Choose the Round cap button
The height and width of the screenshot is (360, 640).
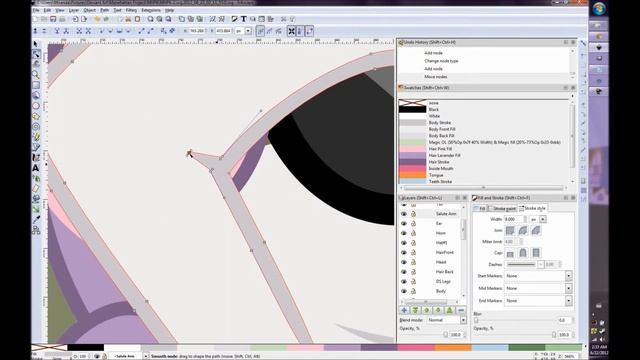pos(523,253)
